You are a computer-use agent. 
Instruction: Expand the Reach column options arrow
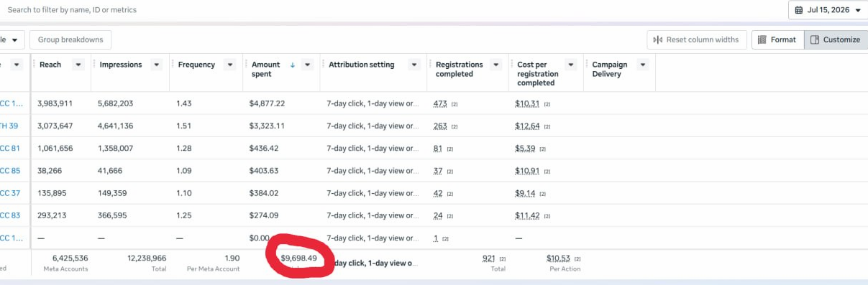(x=78, y=65)
